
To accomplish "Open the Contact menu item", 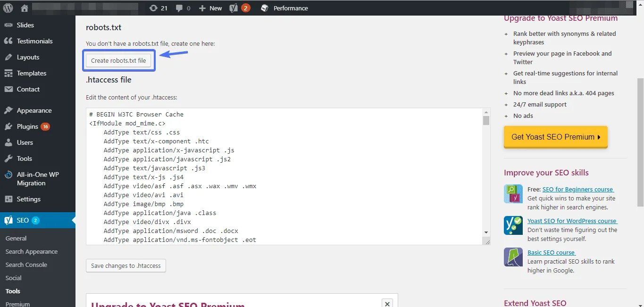I will 28,89.
